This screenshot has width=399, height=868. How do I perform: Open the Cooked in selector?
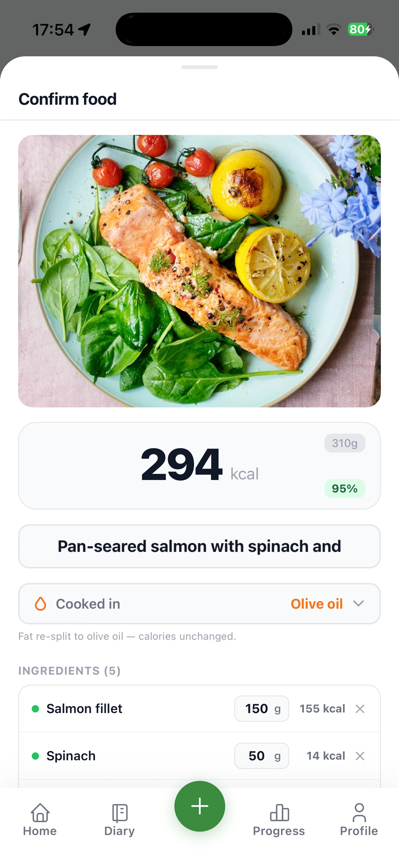point(199,604)
